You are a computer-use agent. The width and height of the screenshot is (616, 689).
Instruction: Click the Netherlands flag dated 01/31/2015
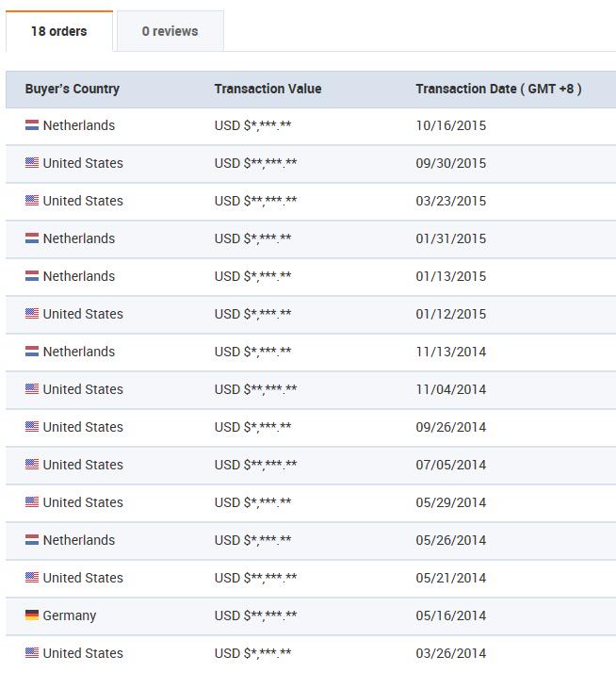click(32, 238)
